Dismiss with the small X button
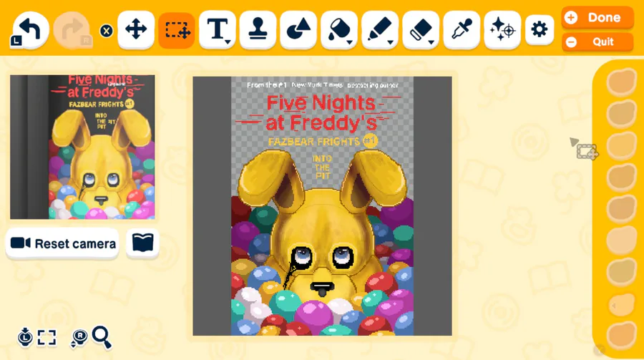The image size is (644, 360). (107, 30)
